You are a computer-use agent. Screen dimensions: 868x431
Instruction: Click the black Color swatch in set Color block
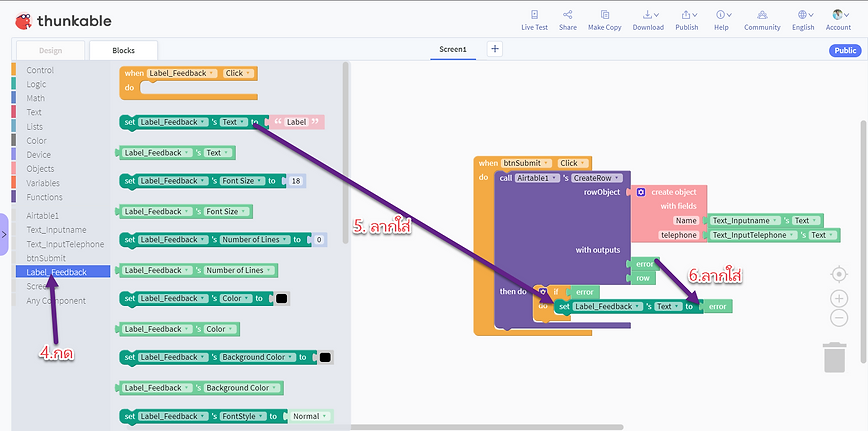pyautogui.click(x=281, y=299)
